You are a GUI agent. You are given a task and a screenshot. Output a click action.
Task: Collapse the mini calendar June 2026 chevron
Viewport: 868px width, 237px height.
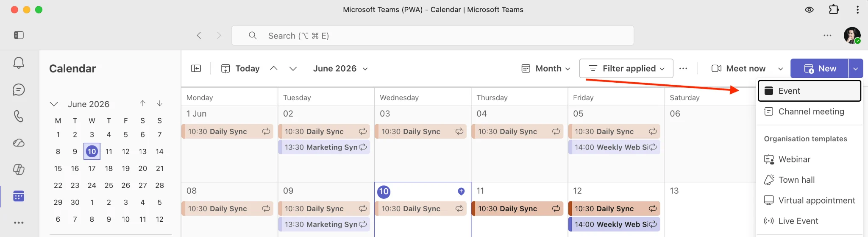click(54, 104)
